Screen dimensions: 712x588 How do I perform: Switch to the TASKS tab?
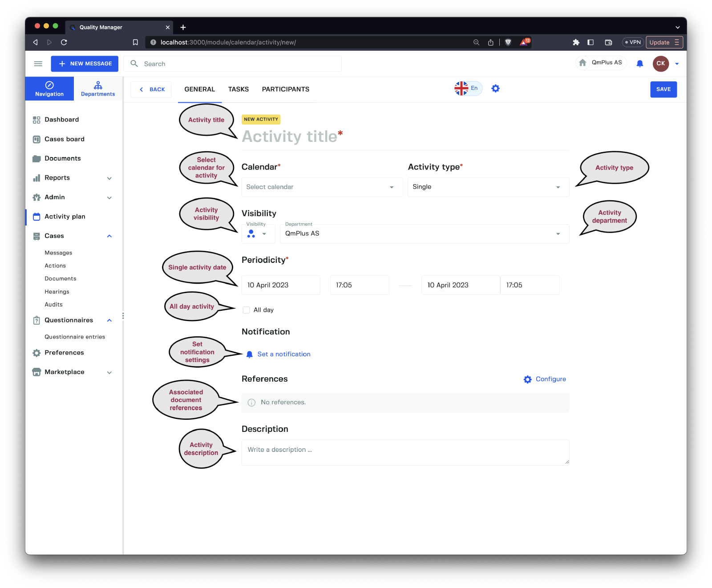239,89
